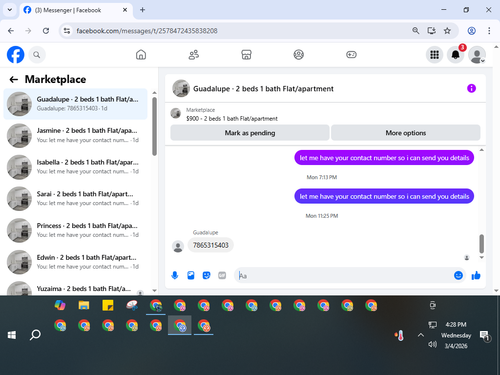Open the notifications bell
500x375 pixels.
pyautogui.click(x=455, y=55)
